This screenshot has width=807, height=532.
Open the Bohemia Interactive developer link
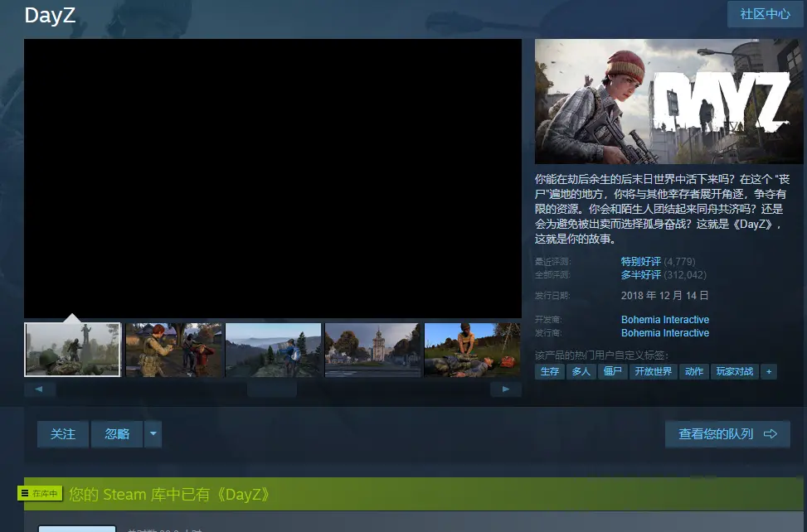tap(665, 320)
